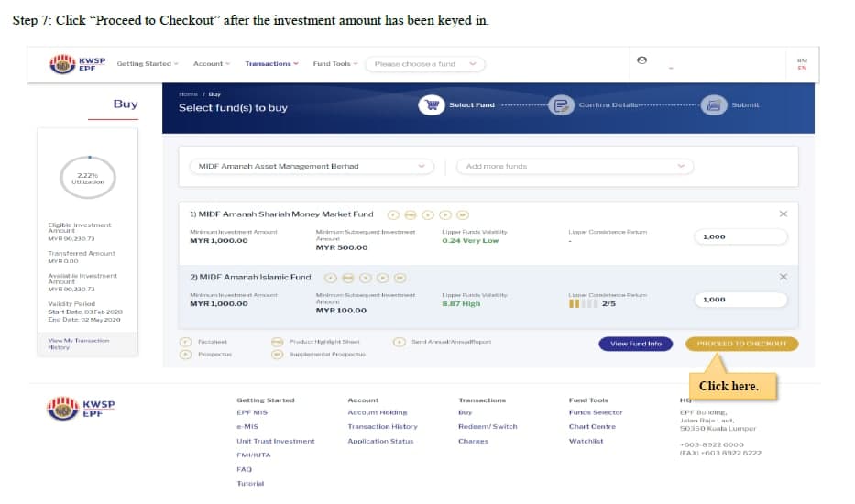Image resolution: width=855 pixels, height=504 pixels.
Task: Click the Product Highlight Sheet legend icon
Action: 277,342
